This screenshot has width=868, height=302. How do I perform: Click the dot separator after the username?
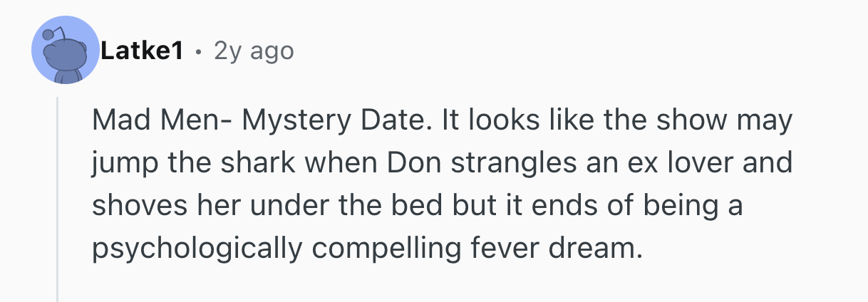pos(198,52)
